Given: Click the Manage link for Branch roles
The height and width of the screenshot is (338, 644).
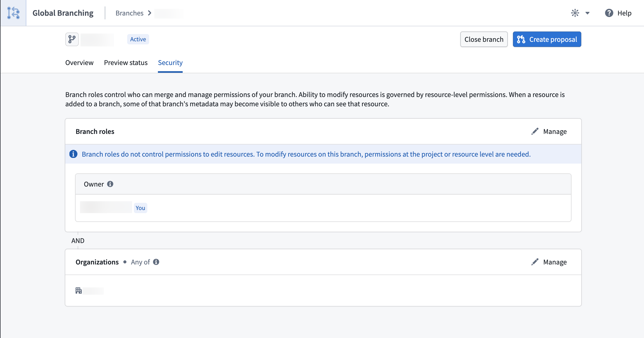Looking at the screenshot, I should coord(555,131).
